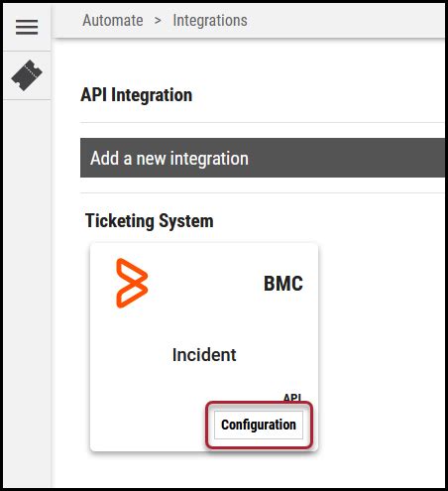Select the API Integration heading

(x=137, y=95)
